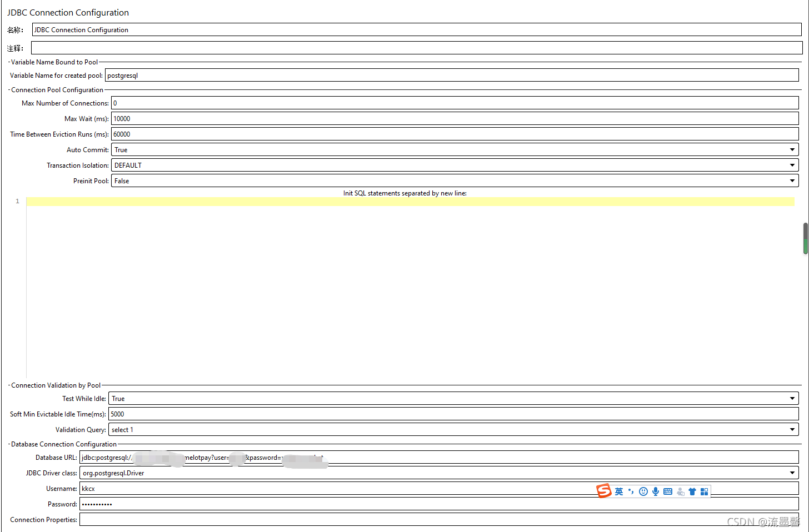Image resolution: width=809 pixels, height=532 pixels.
Task: Click the 注释 comments input field
Action: click(417, 48)
